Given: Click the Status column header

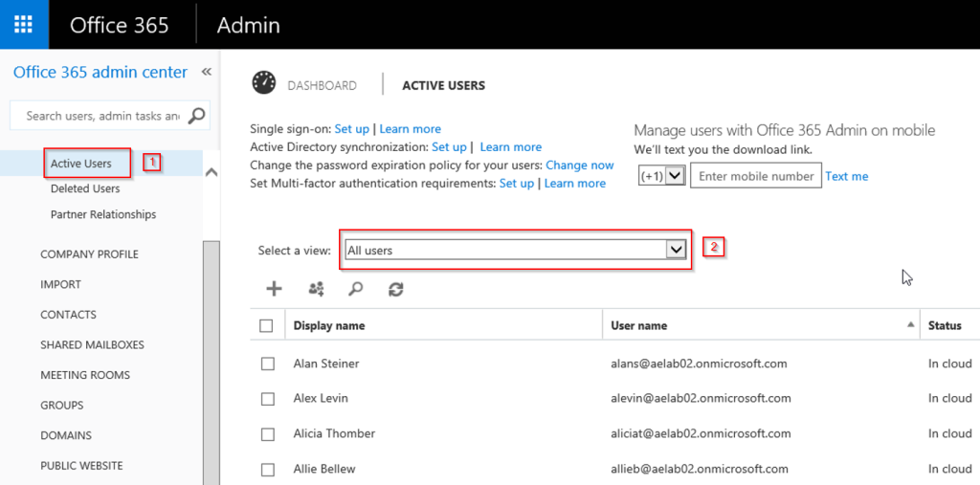Looking at the screenshot, I should [945, 325].
